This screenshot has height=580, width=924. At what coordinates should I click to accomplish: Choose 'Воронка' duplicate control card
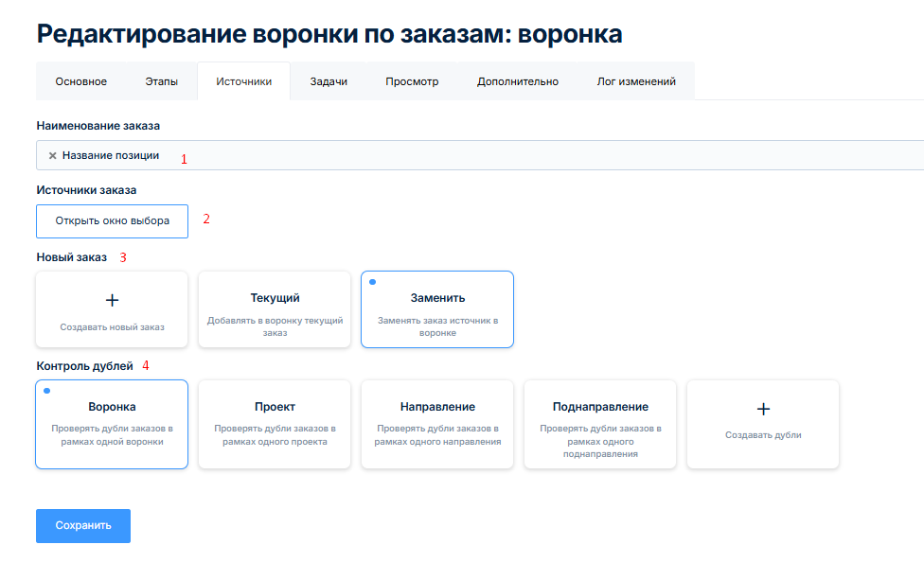point(112,424)
